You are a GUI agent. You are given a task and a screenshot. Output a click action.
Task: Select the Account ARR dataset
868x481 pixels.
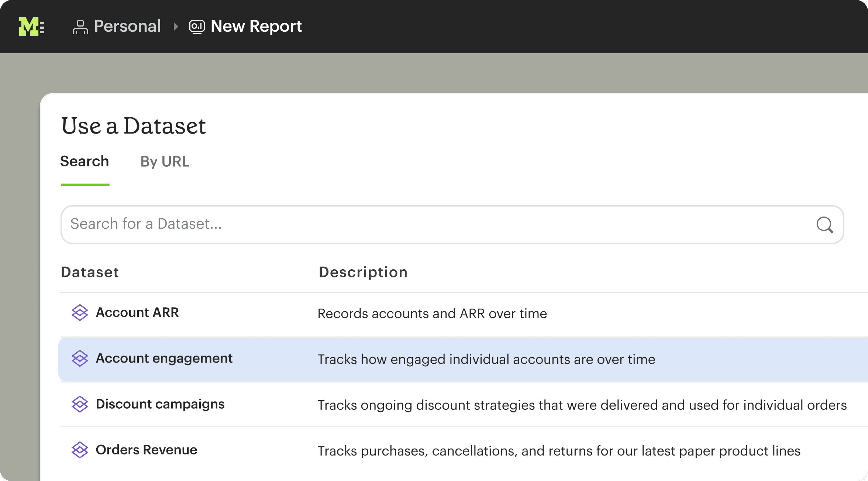pyautogui.click(x=137, y=313)
